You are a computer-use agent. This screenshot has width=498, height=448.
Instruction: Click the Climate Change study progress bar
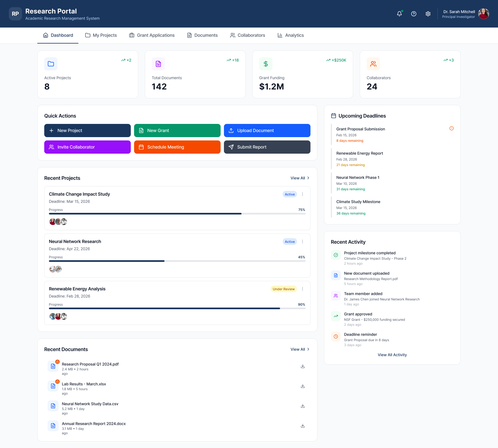[177, 214]
